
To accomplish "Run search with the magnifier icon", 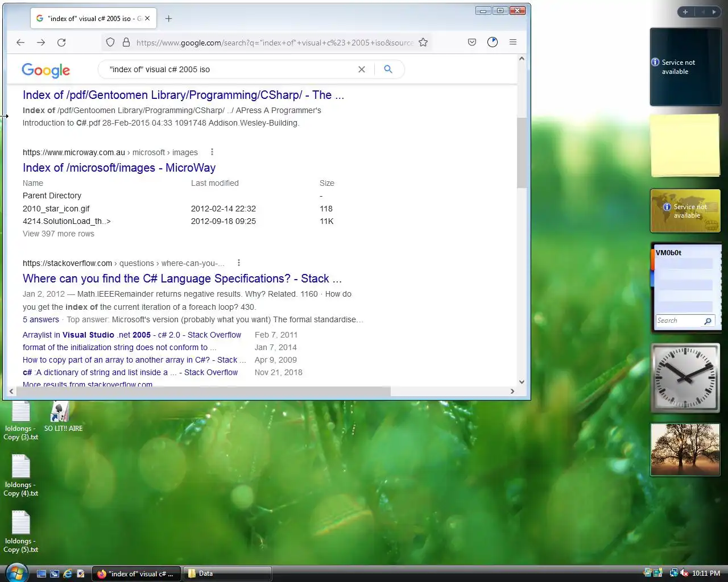I will point(388,69).
